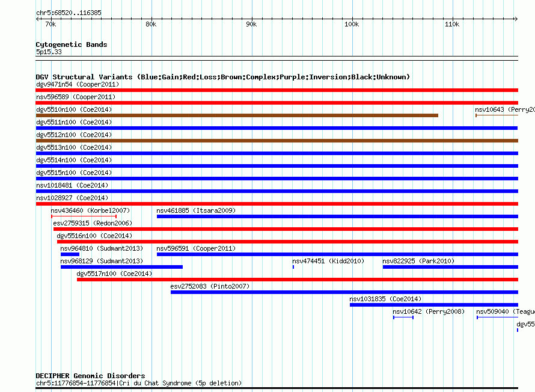535x392 pixels.
Task: Select the tiny blue nsv474451 marker
Action: [293, 267]
